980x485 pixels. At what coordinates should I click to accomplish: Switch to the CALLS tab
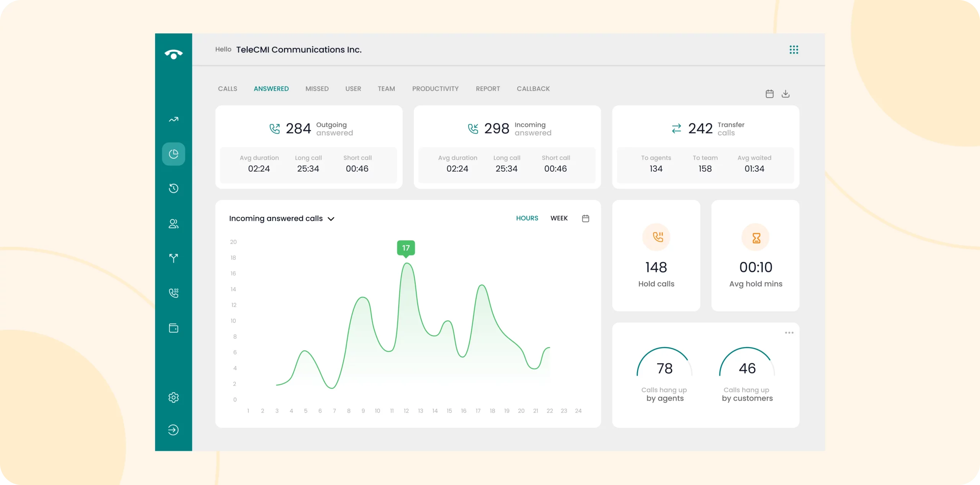227,88
